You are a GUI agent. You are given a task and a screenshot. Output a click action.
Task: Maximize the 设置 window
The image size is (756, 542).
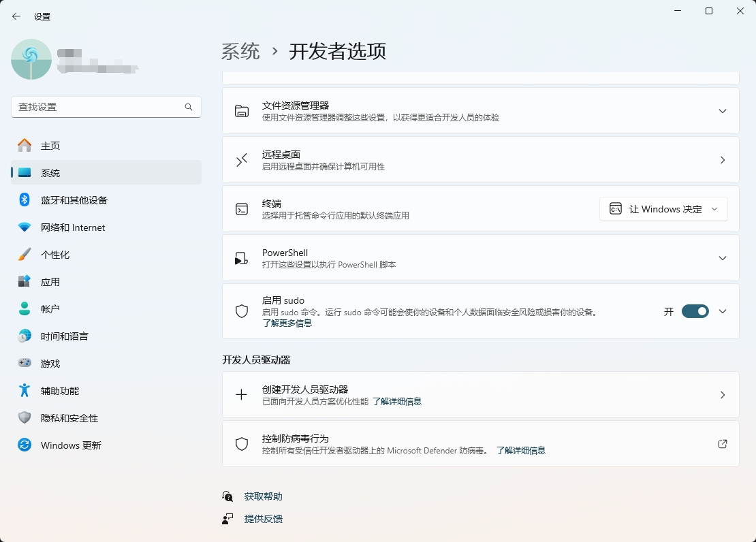(709, 11)
